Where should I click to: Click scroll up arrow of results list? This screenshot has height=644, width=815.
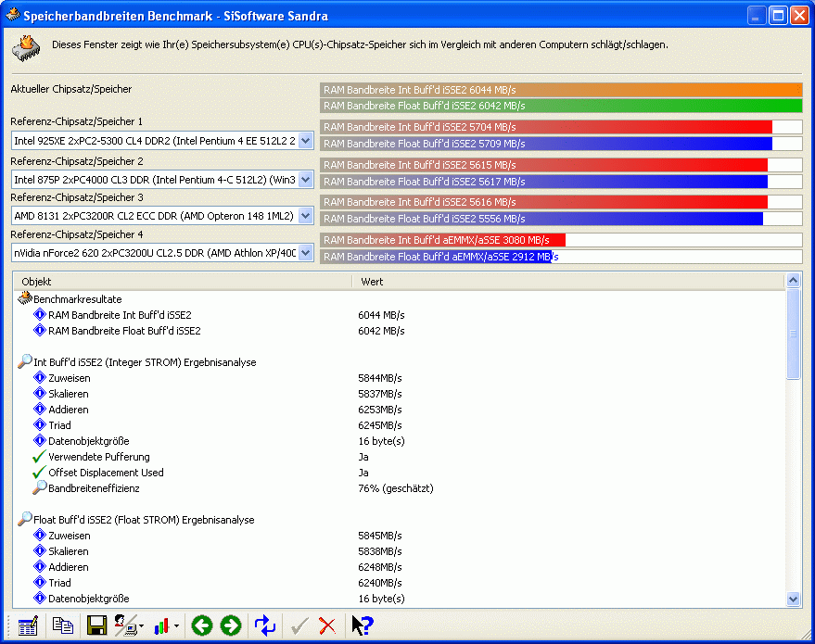pyautogui.click(x=793, y=281)
